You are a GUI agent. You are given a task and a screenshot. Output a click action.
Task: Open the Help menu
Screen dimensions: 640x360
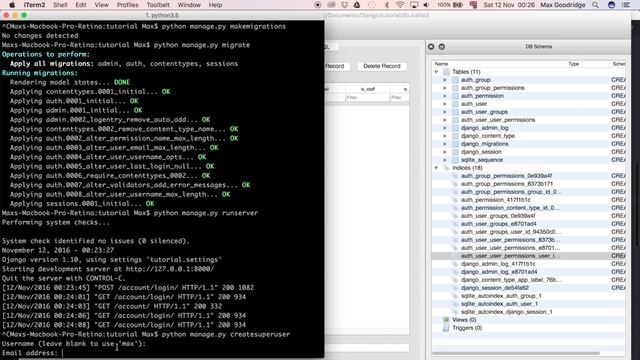coord(215,5)
